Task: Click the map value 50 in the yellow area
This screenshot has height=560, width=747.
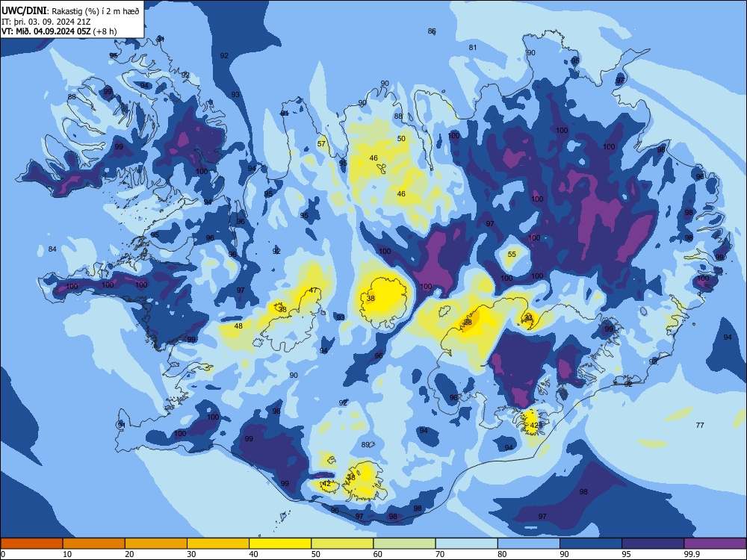Action: 401,139
